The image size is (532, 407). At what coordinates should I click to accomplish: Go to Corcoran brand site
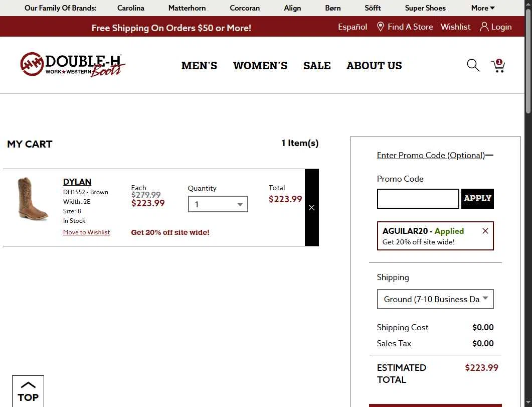pyautogui.click(x=245, y=8)
